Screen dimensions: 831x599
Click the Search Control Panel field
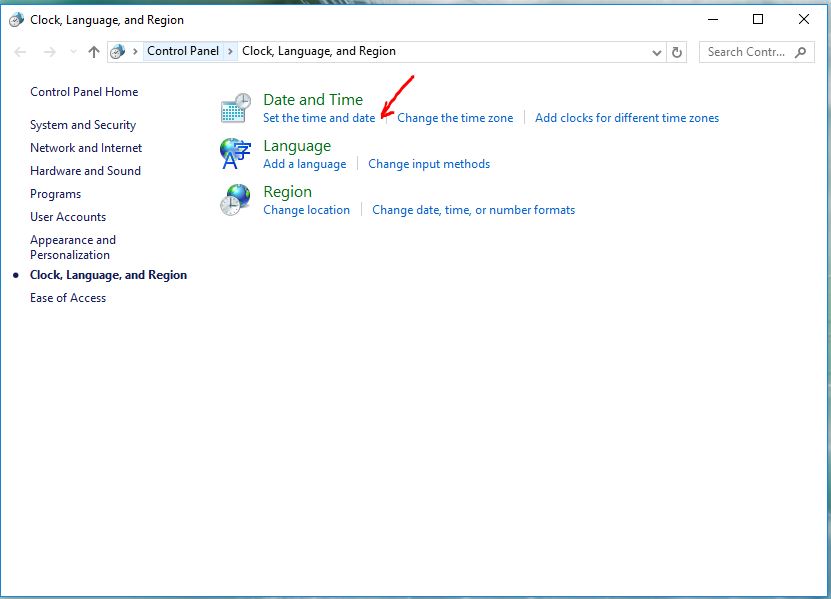click(745, 52)
